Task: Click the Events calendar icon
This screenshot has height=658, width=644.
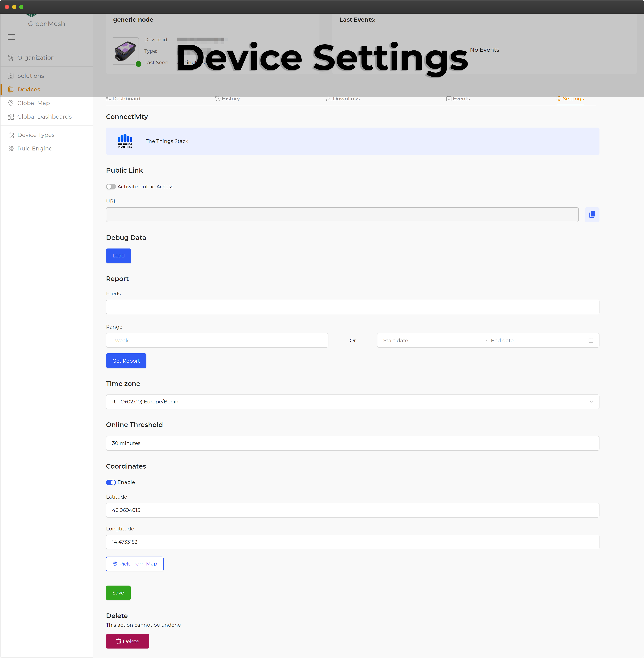Action: click(449, 99)
